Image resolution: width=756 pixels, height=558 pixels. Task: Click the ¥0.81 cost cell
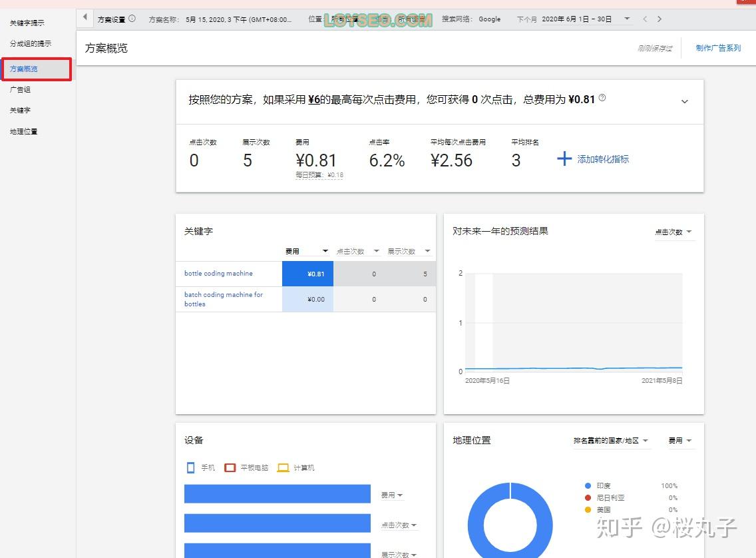pyautogui.click(x=307, y=274)
